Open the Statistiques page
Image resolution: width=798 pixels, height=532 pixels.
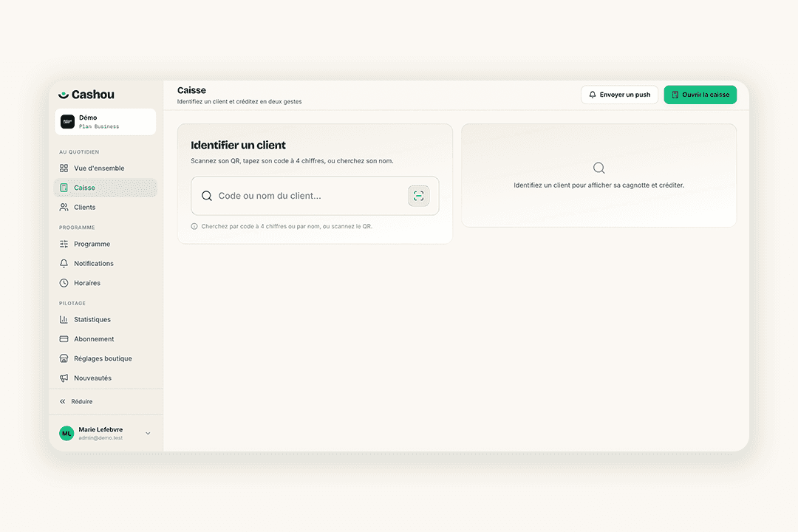[106, 320]
